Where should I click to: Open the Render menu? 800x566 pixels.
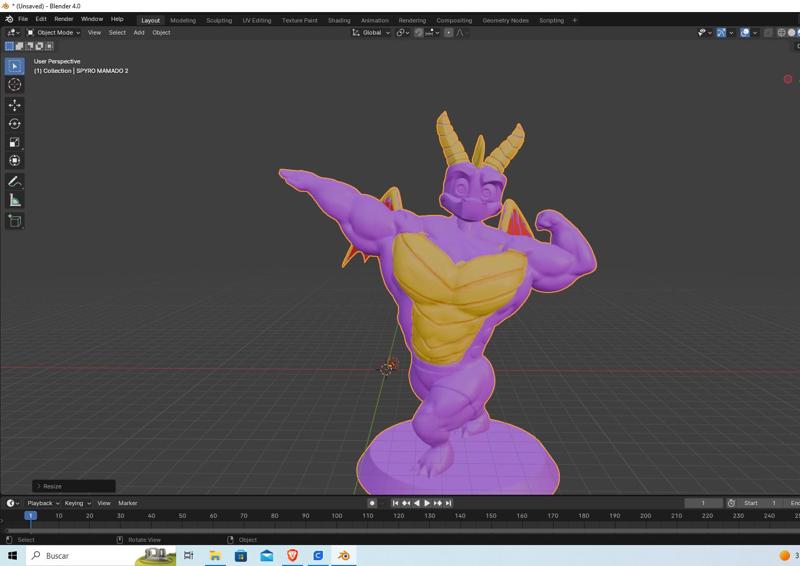point(64,19)
